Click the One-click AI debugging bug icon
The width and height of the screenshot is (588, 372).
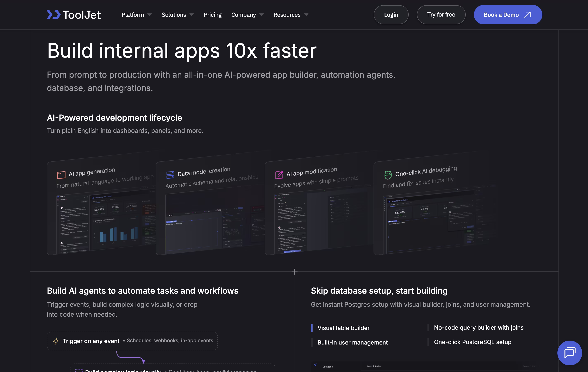(388, 175)
